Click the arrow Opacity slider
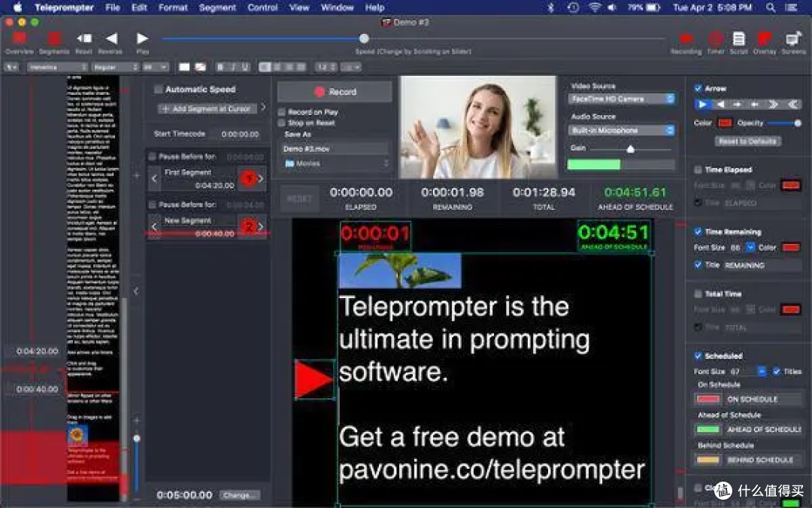Screen dimensions: 812x508 pos(784,123)
